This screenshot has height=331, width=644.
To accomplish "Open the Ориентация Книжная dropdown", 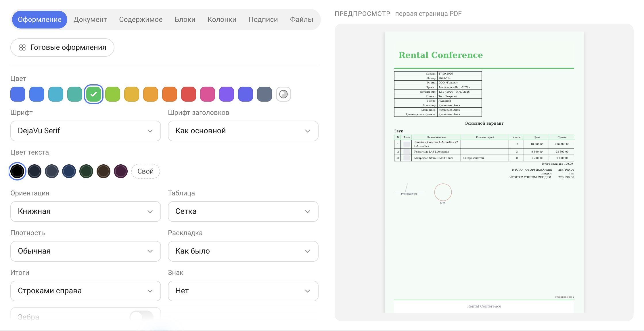I will point(86,212).
